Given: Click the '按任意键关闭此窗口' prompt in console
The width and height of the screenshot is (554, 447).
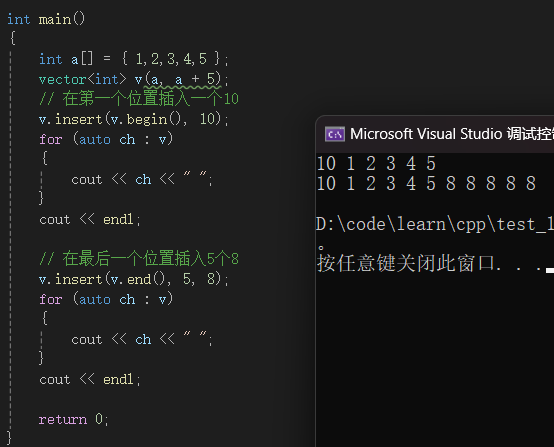Looking at the screenshot, I should click(406, 263).
